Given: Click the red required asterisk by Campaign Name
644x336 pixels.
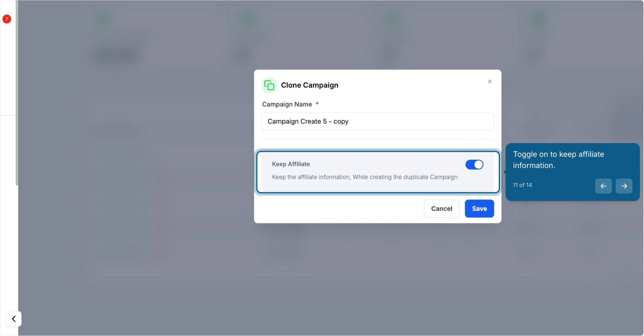Looking at the screenshot, I should click(317, 103).
